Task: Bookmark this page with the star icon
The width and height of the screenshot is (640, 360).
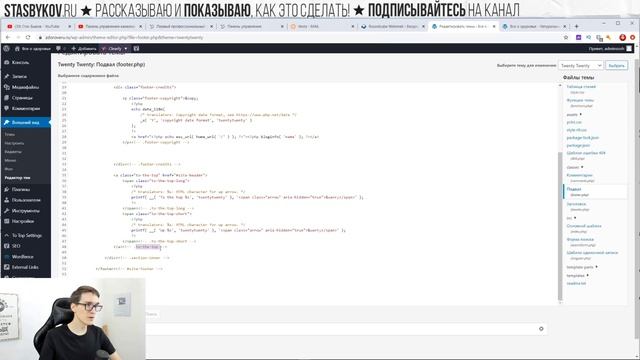Action: [x=566, y=37]
